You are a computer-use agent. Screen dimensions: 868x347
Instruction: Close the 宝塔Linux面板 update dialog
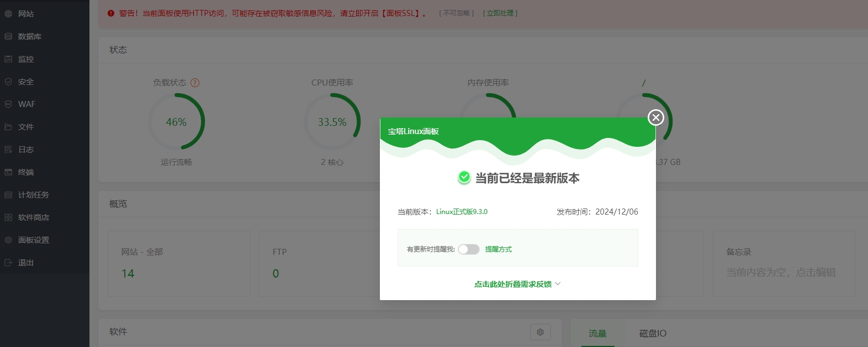[x=655, y=118]
